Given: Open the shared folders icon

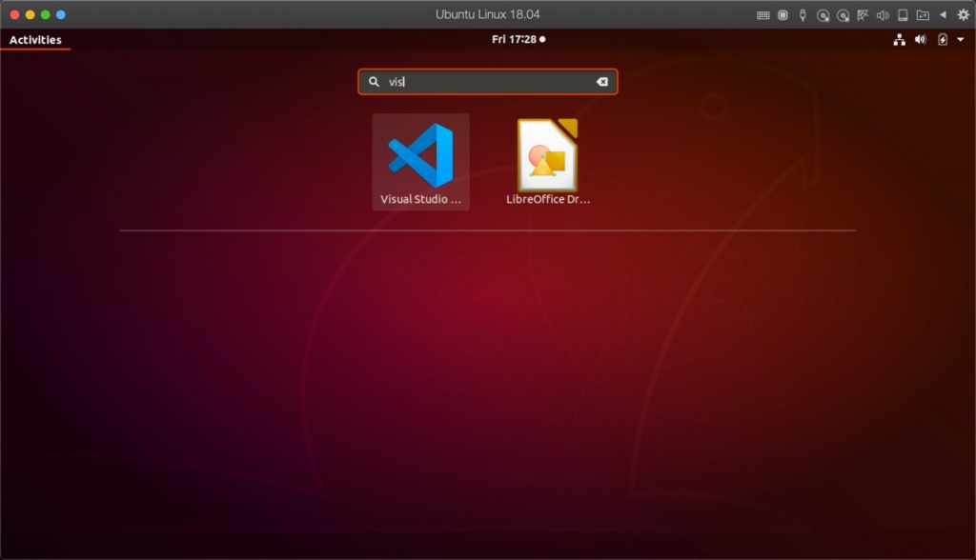Looking at the screenshot, I should [923, 14].
